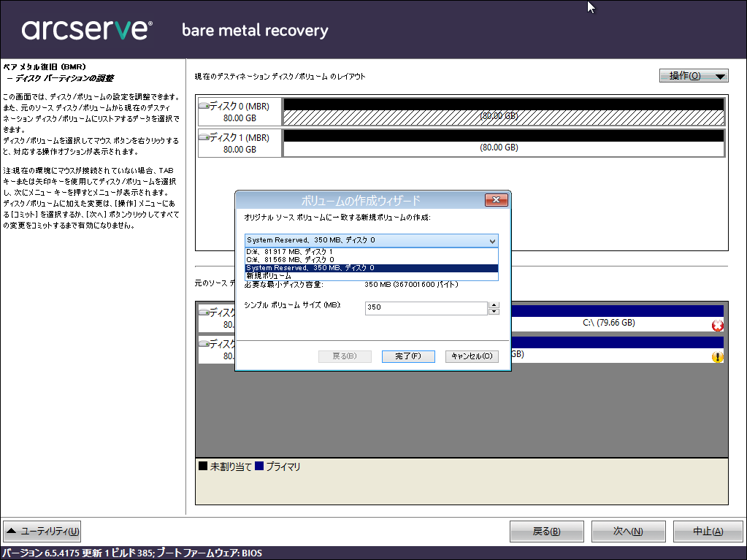
Task: Click the yellow warning icon on source disk 1
Action: (x=718, y=357)
